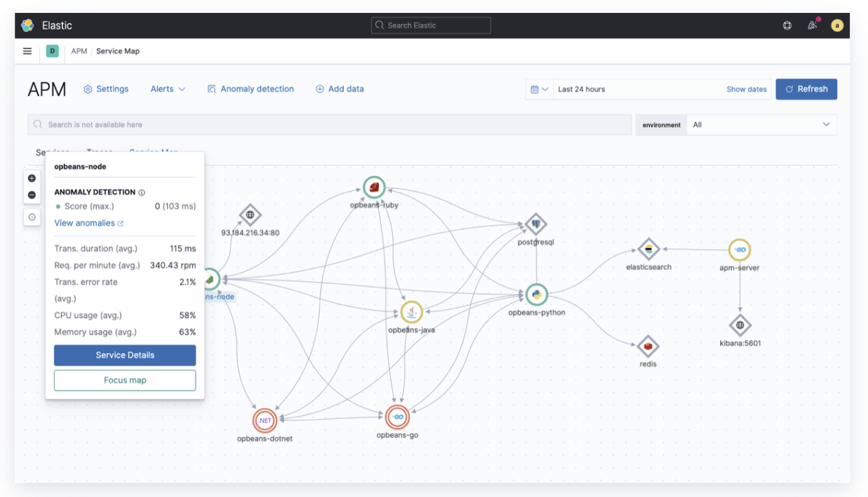Select the opbeans-python service node
The width and height of the screenshot is (868, 497).
coord(537,295)
